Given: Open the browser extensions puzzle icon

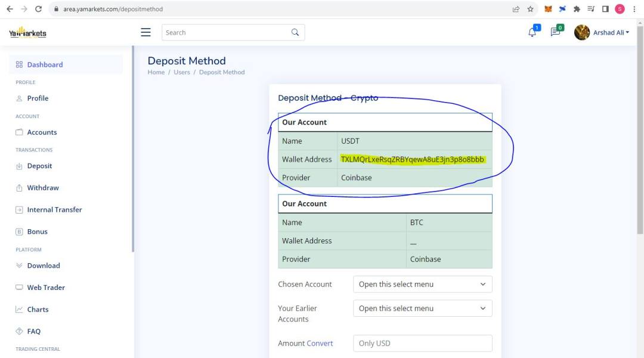Looking at the screenshot, I should (x=577, y=9).
